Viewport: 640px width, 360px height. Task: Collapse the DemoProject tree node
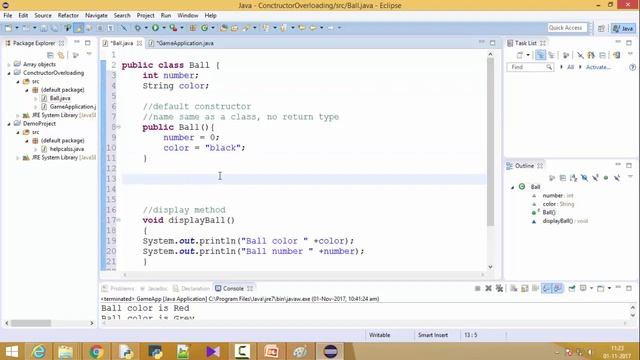(9, 124)
